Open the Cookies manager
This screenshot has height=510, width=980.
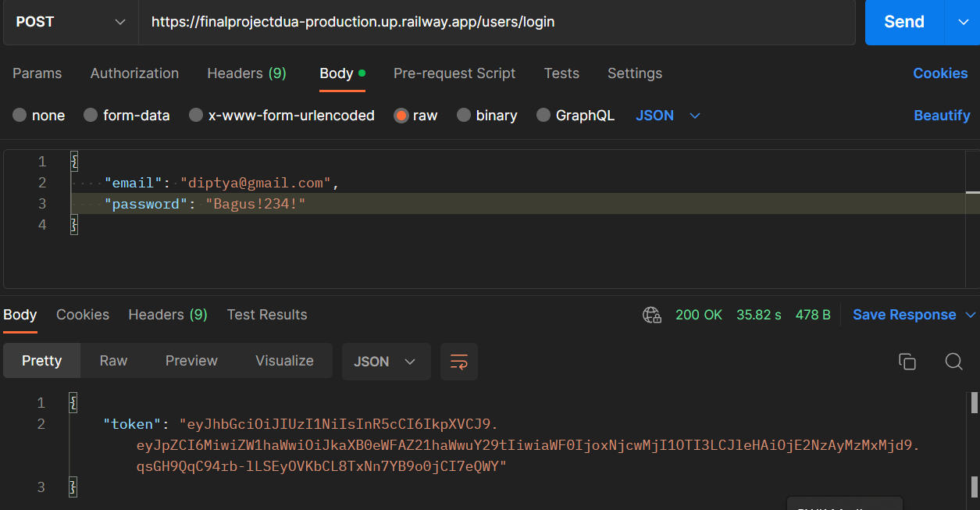coord(939,73)
